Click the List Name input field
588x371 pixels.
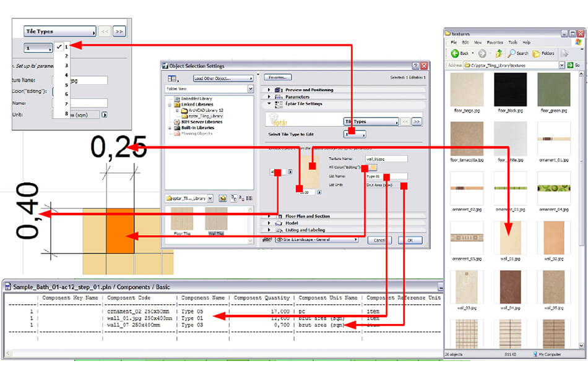click(x=386, y=176)
